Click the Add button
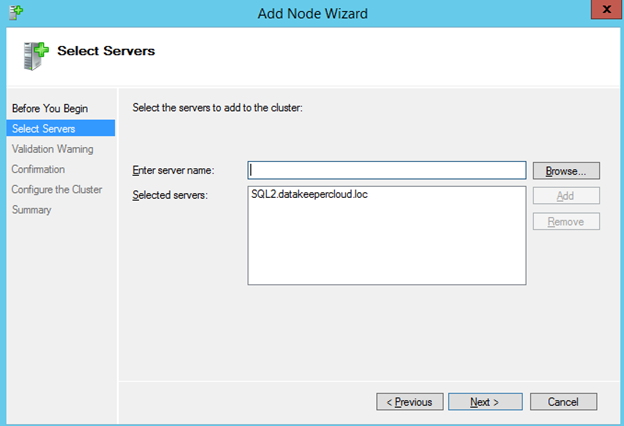 click(x=565, y=196)
